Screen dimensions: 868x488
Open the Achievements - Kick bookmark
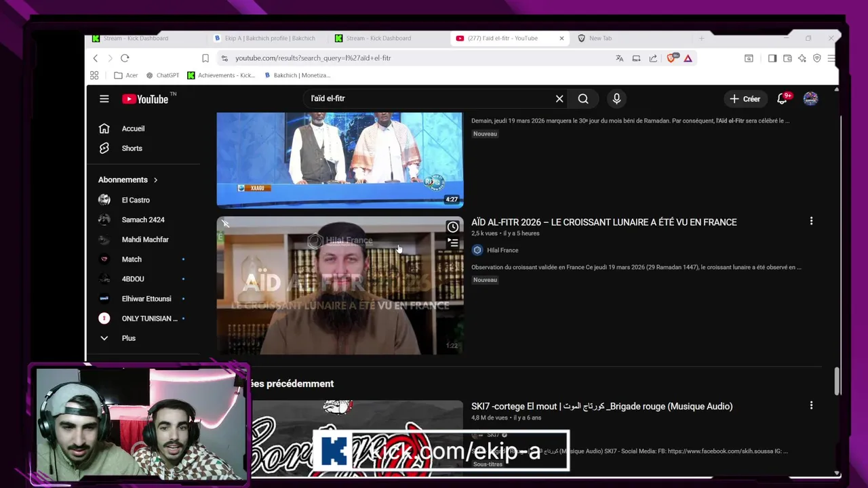click(x=222, y=75)
